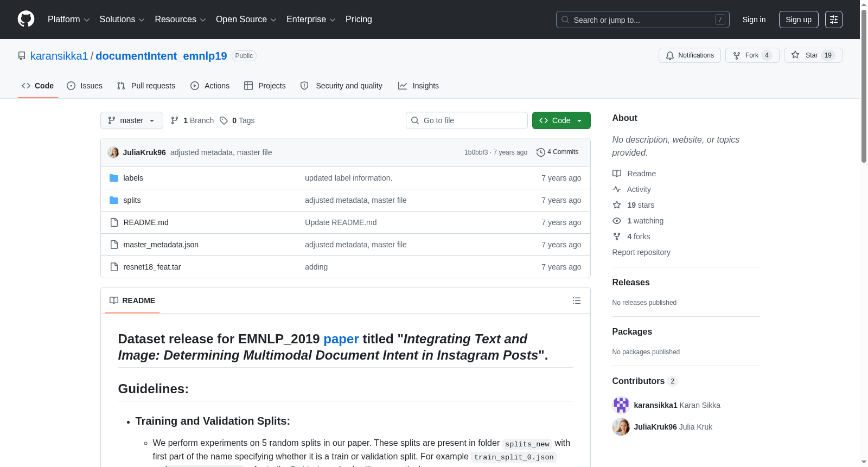Click the bell icon in Notifications
The image size is (868, 467).
(670, 55)
